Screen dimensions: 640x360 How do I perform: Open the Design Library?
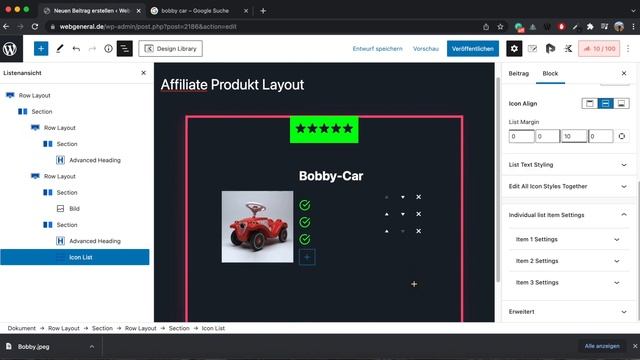tap(171, 49)
